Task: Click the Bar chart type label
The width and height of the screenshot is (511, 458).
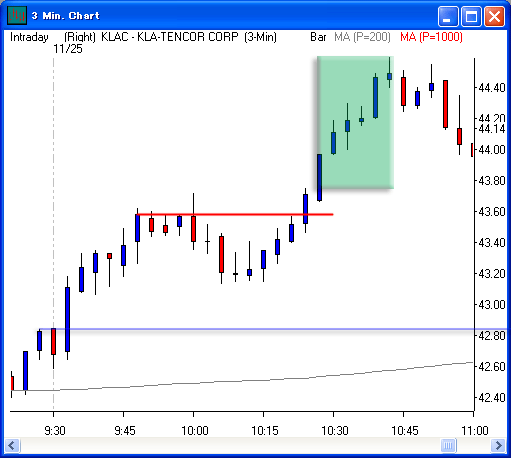Action: coord(318,37)
